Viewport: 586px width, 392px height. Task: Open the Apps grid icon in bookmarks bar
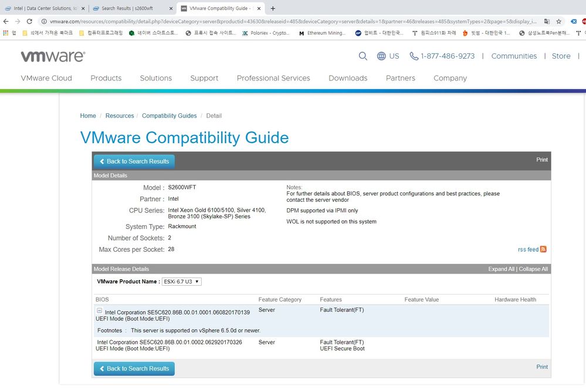point(6,33)
